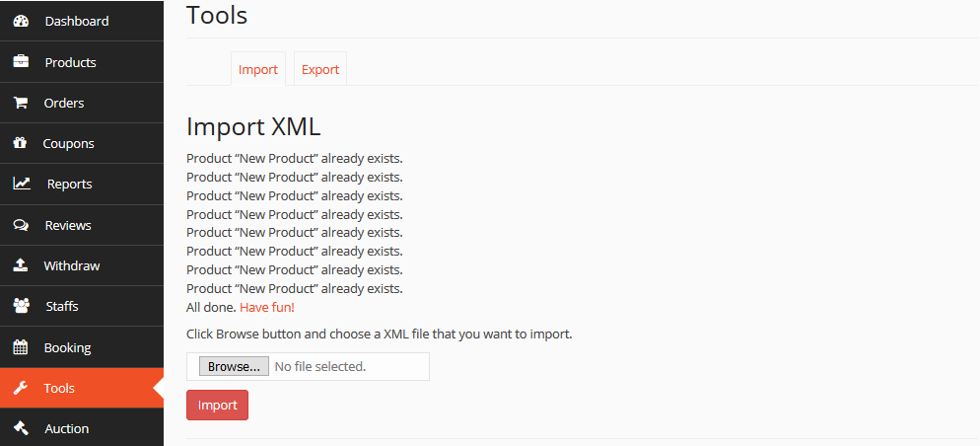Click the Reports line chart icon
This screenshot has height=446, width=980.
22,184
